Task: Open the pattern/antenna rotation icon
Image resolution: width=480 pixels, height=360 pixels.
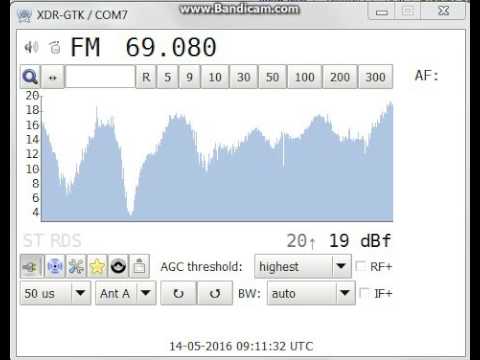Action: pos(55,266)
